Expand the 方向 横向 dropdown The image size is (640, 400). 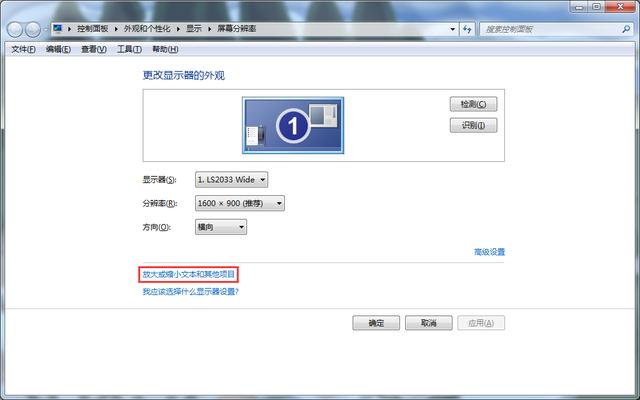point(220,227)
